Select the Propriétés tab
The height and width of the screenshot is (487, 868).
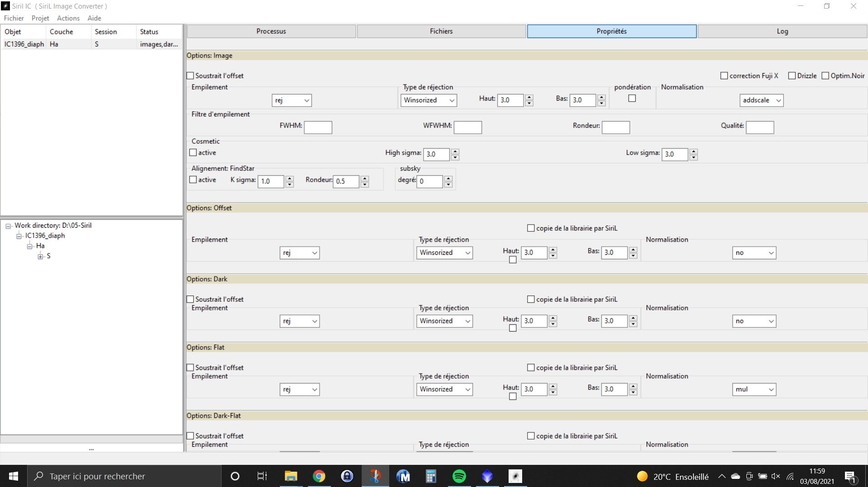coord(612,31)
